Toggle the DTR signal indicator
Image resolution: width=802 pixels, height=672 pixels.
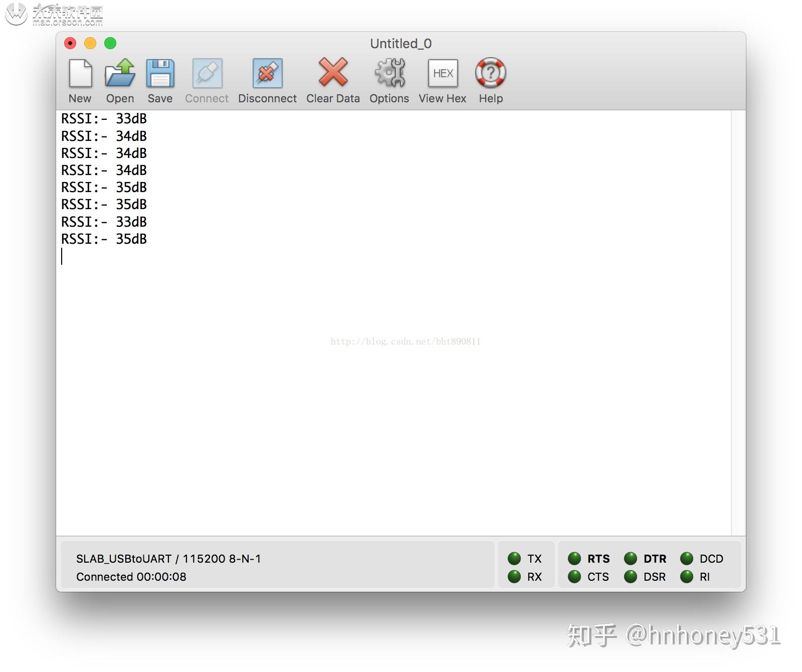coord(631,559)
